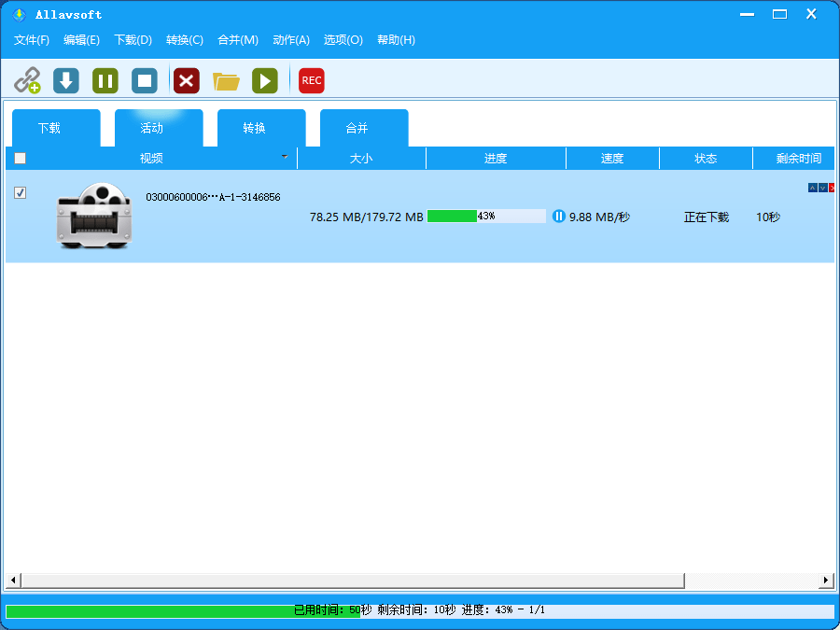Click the horizontal scrollbar right arrow
Viewport: 840px width, 630px height.
[x=827, y=580]
